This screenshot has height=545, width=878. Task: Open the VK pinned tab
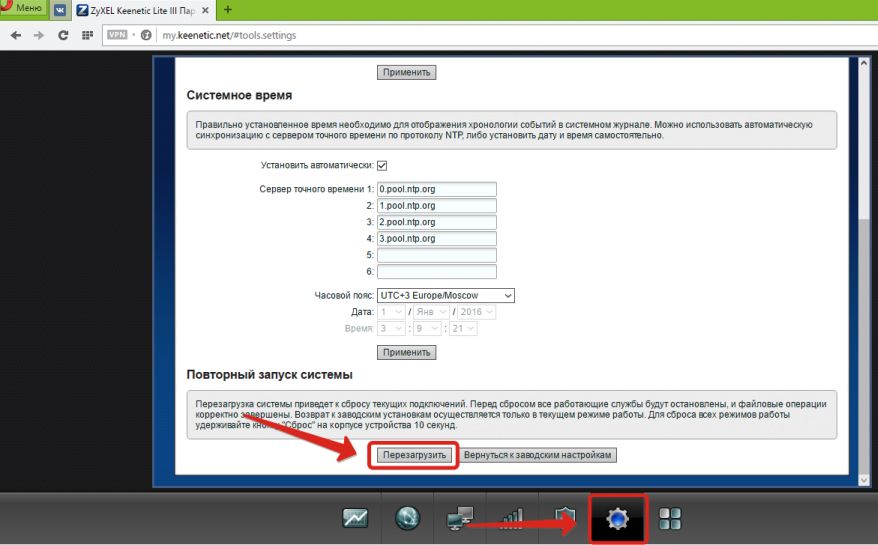[x=60, y=10]
